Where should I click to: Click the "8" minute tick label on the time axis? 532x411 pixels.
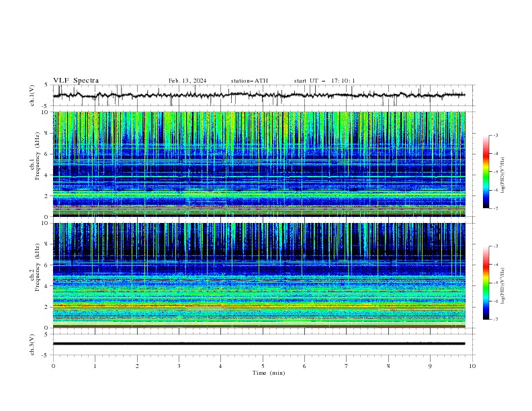(388, 366)
